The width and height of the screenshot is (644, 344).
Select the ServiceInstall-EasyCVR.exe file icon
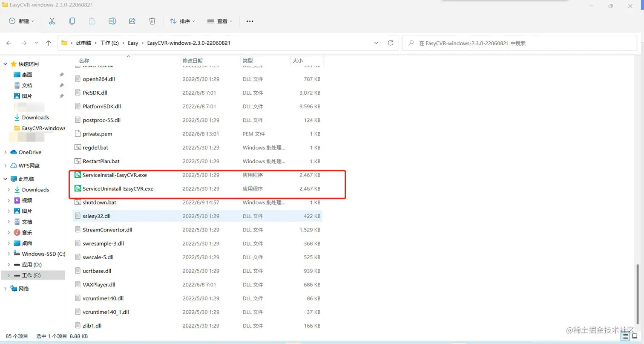point(78,175)
